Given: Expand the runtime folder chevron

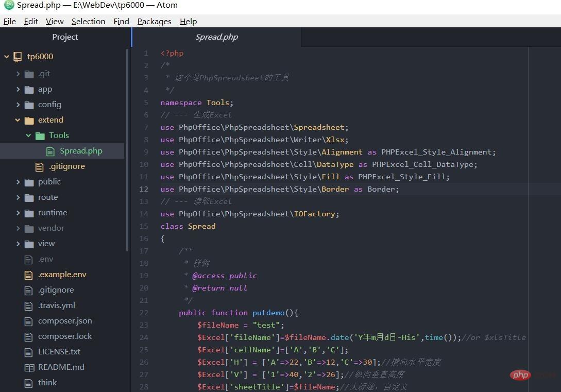Looking at the screenshot, I should pyautogui.click(x=18, y=212).
